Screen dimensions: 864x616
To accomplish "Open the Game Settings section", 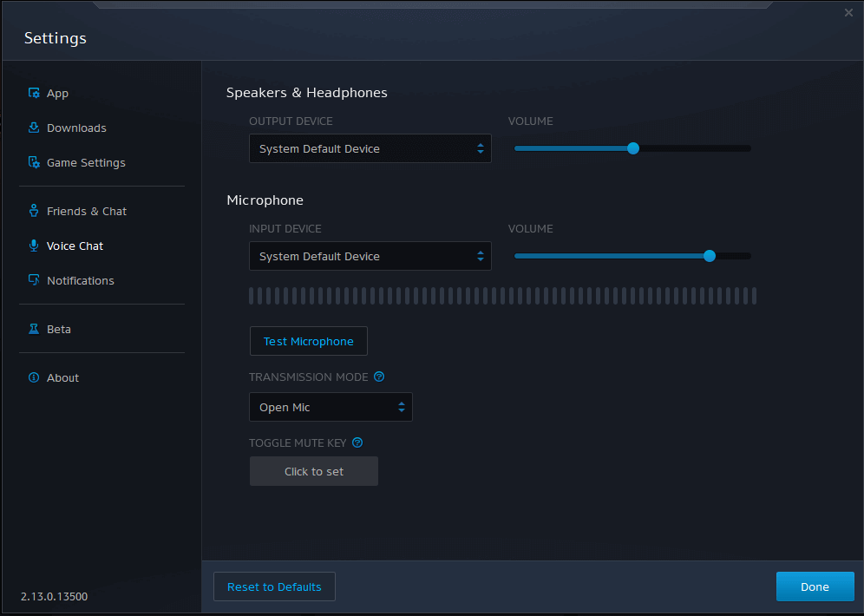I will (x=86, y=163).
